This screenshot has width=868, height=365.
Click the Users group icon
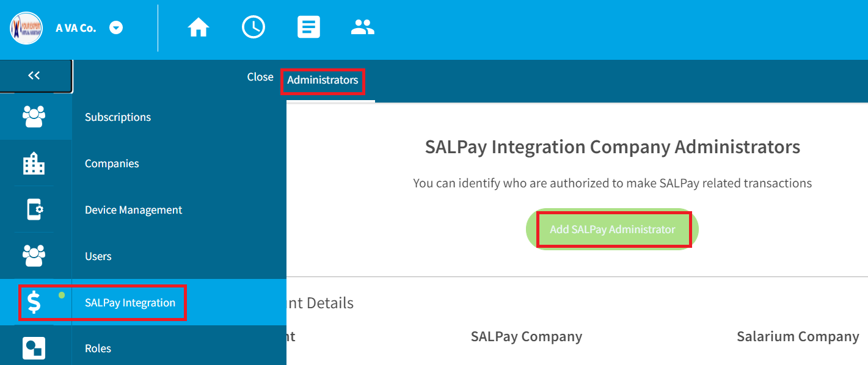click(34, 256)
